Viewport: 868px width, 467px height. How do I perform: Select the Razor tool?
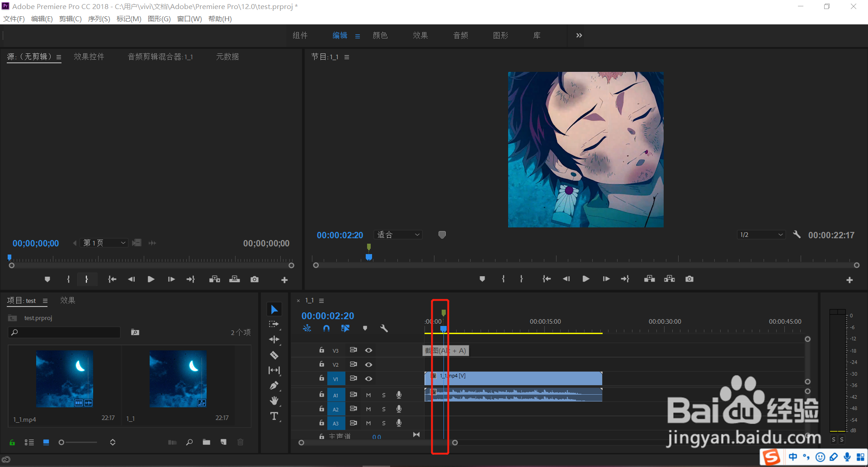(274, 355)
